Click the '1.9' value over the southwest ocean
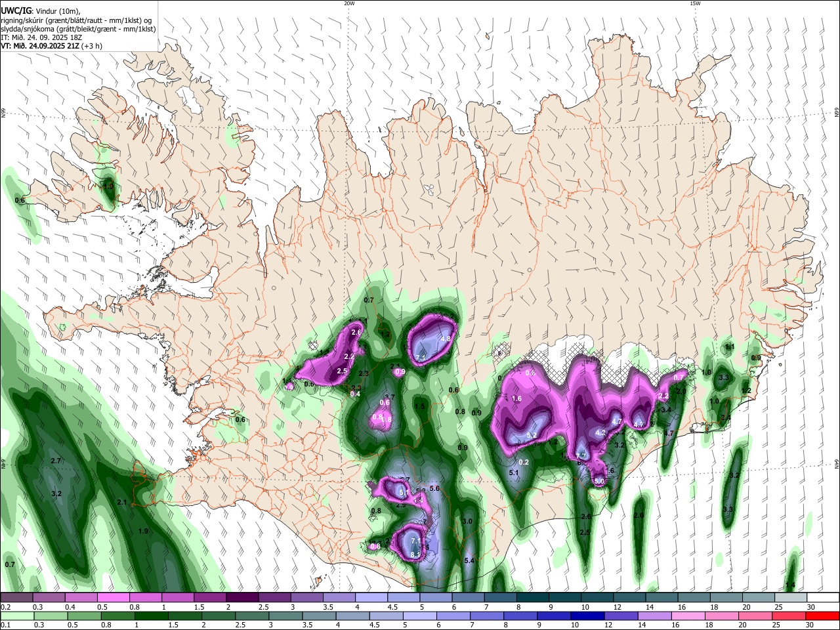Screen dimensions: 840x630 [x=144, y=531]
